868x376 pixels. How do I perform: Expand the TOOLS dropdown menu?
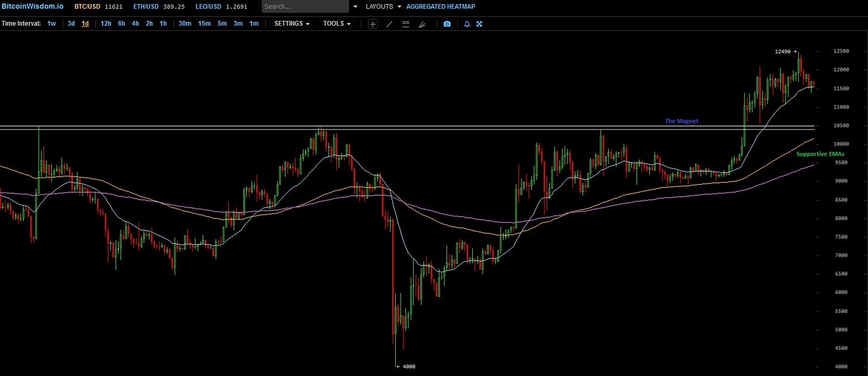point(337,24)
